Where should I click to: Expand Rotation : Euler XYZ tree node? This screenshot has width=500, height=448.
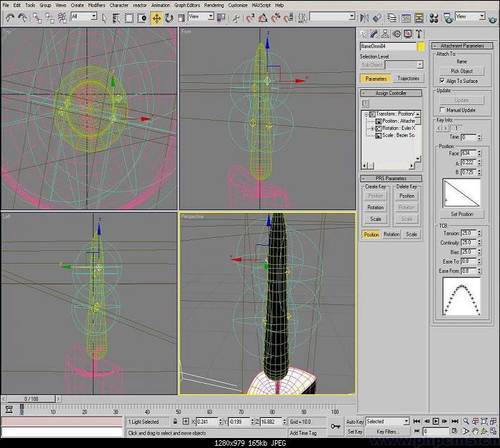(x=372, y=129)
